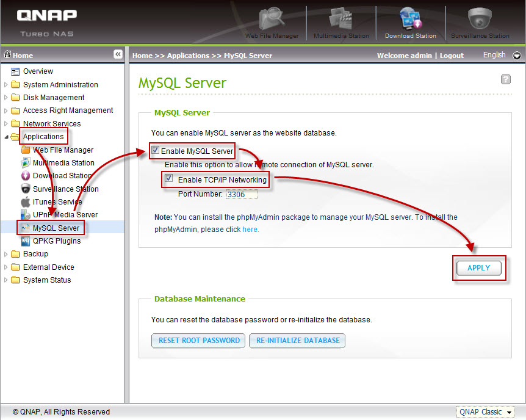Screen dimensions: 526x420
Task: Select Multimedia Station in the sidebar tree
Action: 63,163
